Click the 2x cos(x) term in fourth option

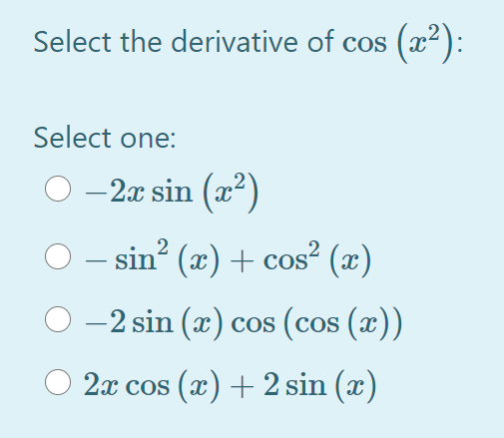tap(152, 385)
